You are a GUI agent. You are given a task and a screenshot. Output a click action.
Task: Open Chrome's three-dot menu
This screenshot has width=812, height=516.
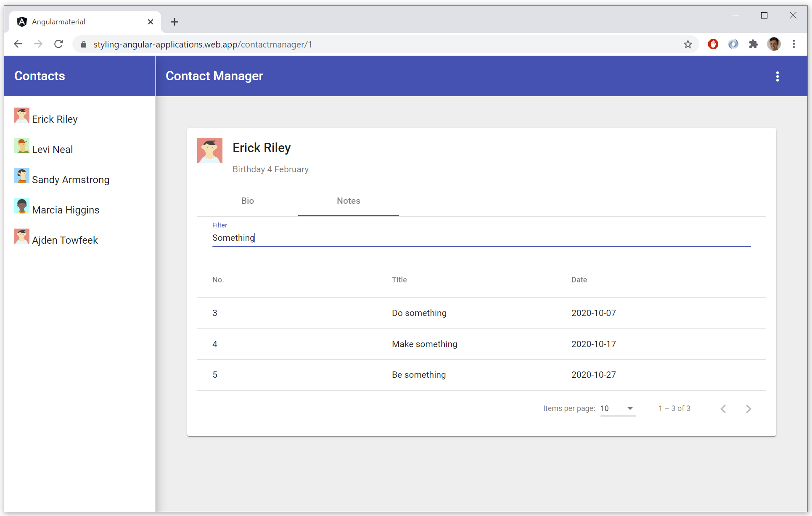pos(793,44)
